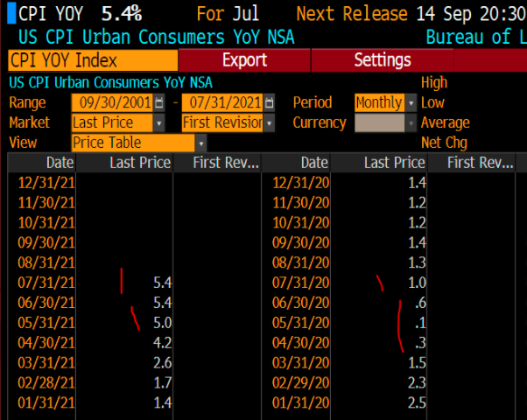Expand the Period Monthly dropdown

coord(411,103)
